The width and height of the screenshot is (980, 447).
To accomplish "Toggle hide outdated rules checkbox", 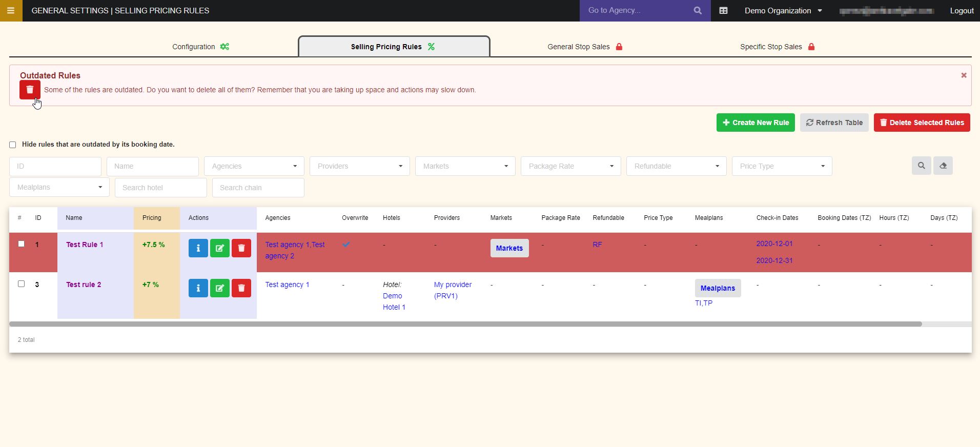I will 13,145.
